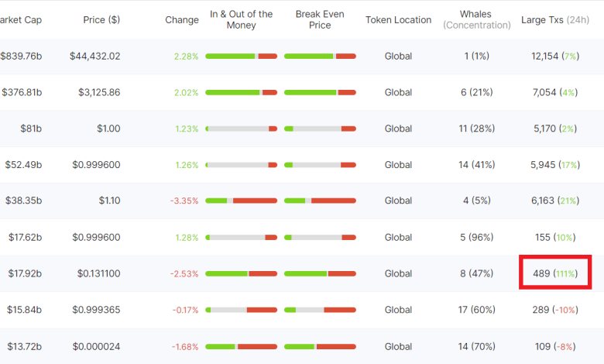
Task: Click the $0.000024 price value
Action: (97, 346)
